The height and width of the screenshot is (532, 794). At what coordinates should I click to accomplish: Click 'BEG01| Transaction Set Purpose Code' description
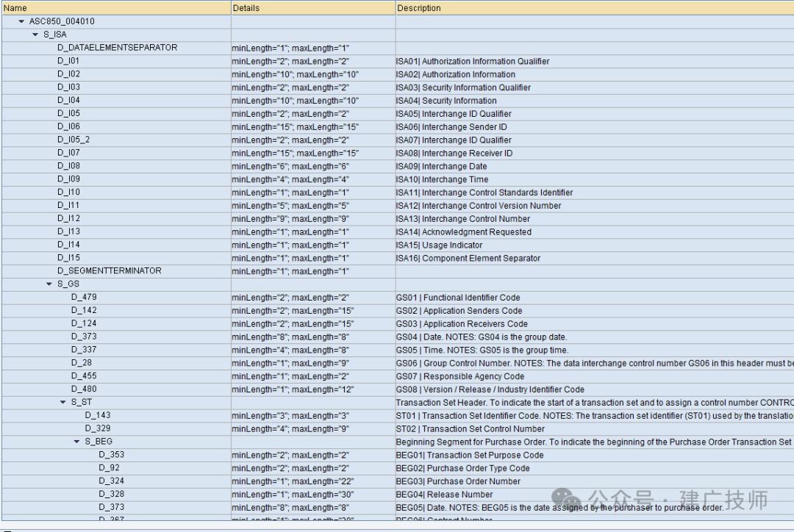pyautogui.click(x=469, y=456)
